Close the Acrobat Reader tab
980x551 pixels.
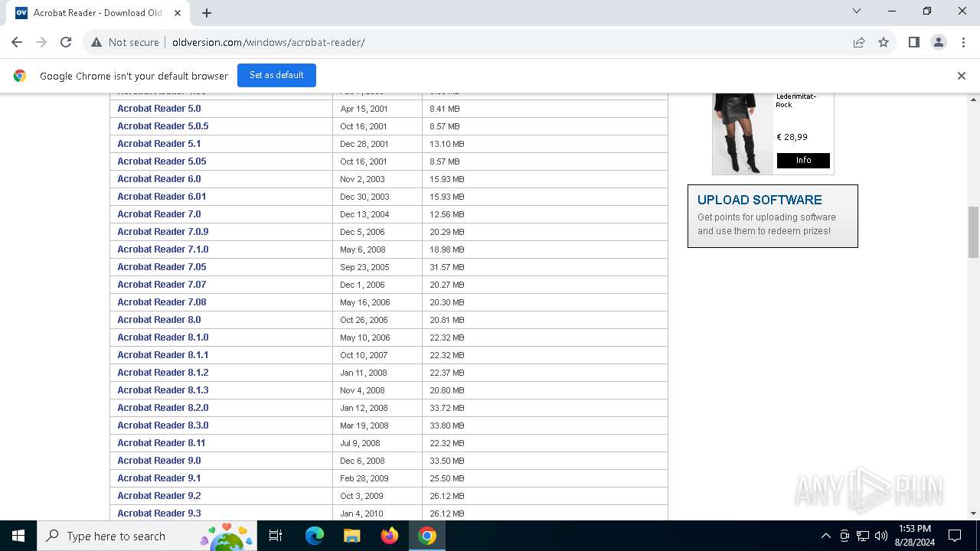(178, 13)
